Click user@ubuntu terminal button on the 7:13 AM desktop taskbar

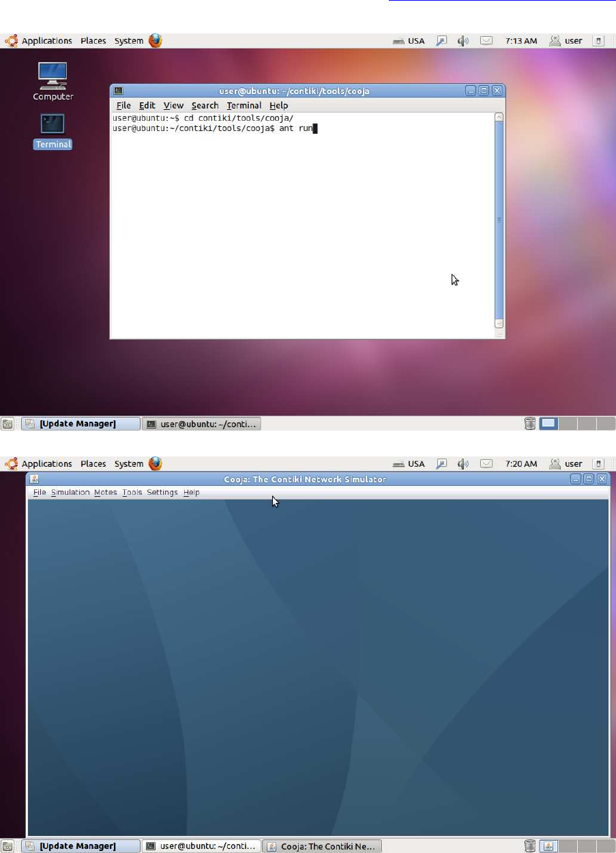(x=202, y=424)
